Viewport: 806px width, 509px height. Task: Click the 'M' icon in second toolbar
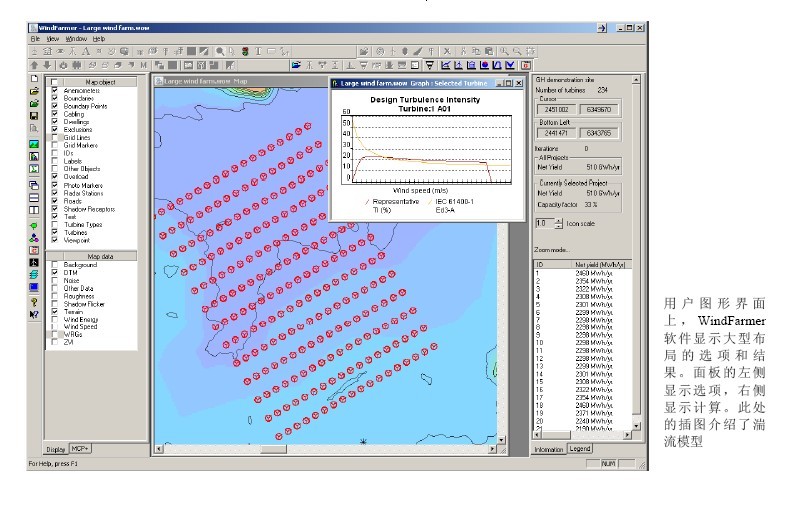click(x=144, y=65)
